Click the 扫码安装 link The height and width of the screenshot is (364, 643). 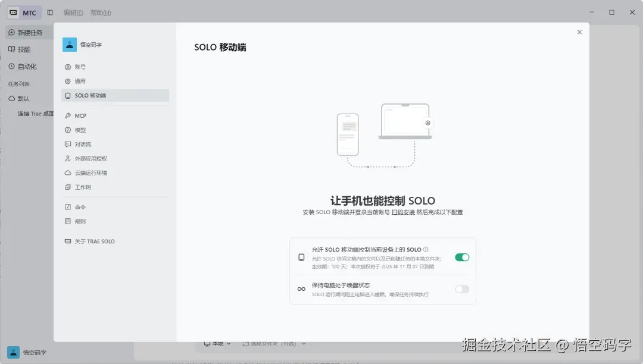pyautogui.click(x=403, y=212)
